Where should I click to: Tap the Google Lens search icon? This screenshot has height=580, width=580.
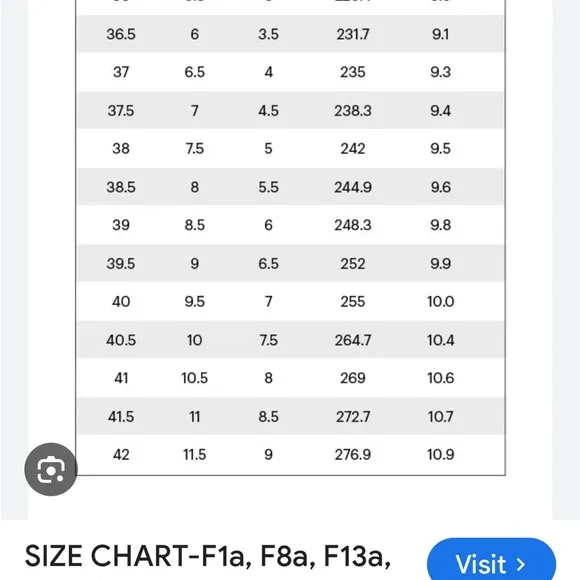[51, 469]
